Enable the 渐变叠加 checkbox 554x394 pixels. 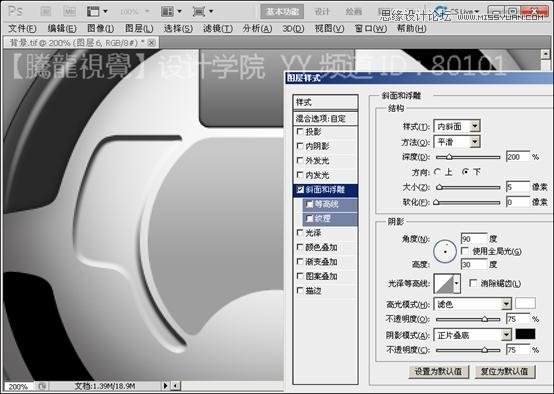300,261
